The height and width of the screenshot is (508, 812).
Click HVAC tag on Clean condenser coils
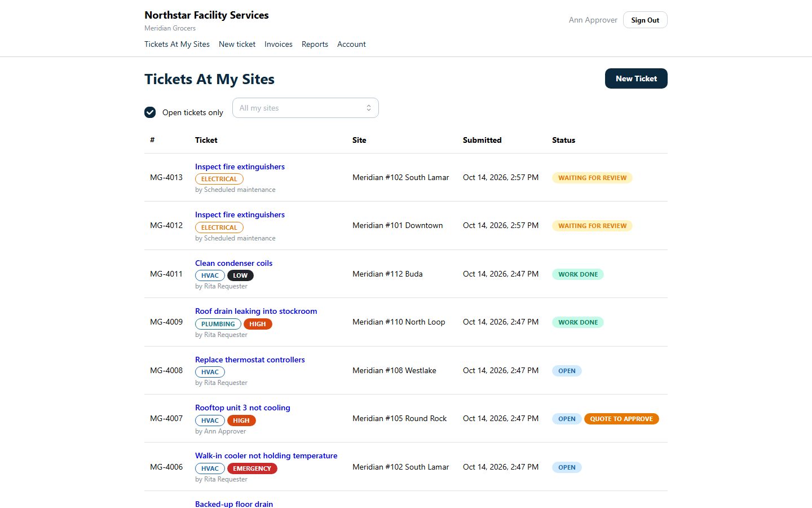click(210, 275)
